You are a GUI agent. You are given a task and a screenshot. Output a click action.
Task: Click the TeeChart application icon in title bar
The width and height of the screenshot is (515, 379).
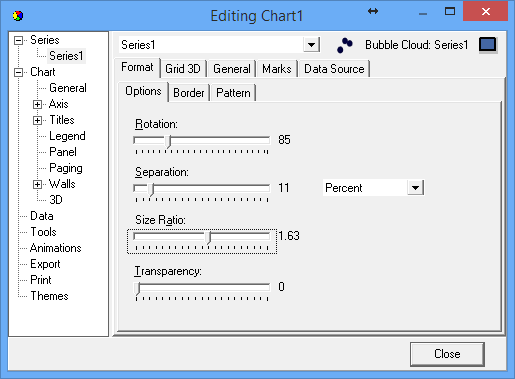18,15
